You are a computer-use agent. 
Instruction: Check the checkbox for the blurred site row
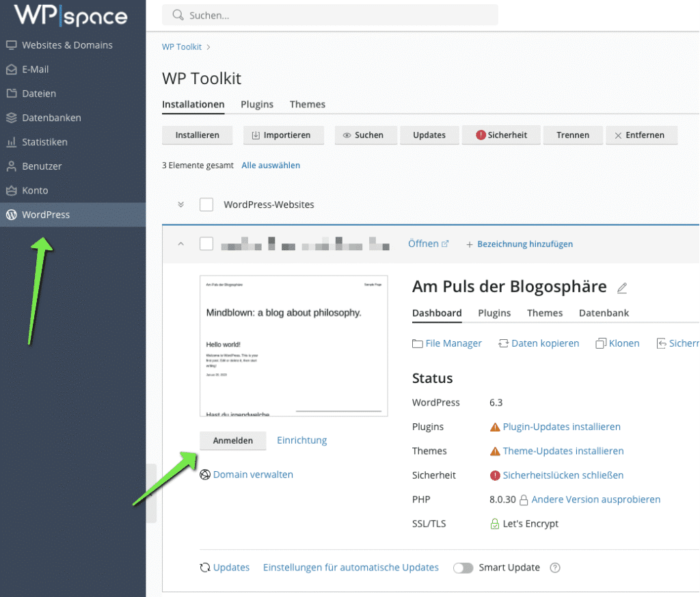point(206,244)
